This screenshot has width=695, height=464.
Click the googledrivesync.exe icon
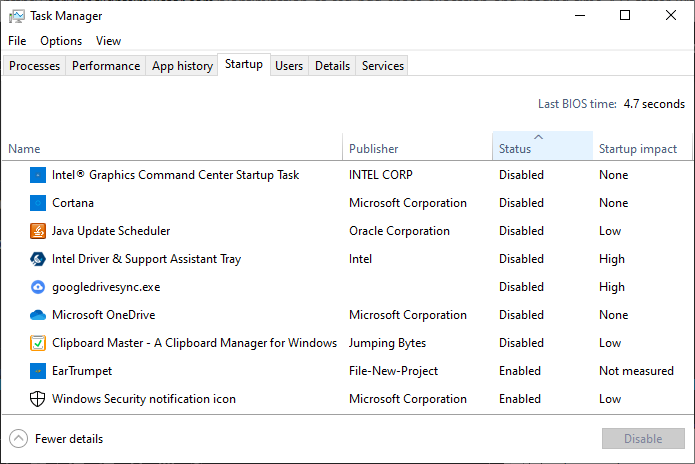click(38, 287)
